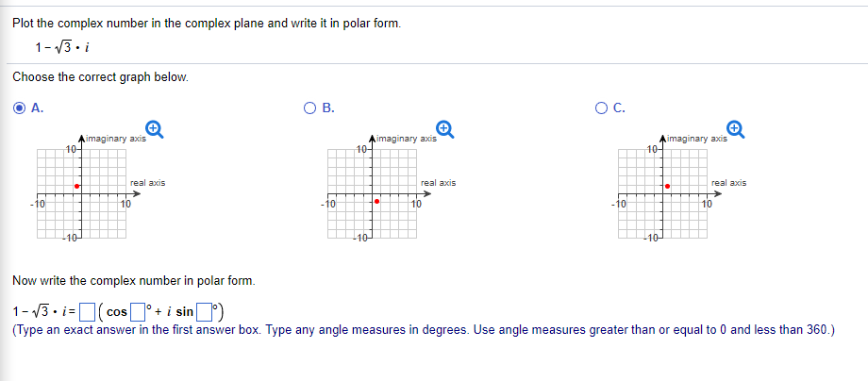Click the graph B coordinate grid

click(x=372, y=194)
